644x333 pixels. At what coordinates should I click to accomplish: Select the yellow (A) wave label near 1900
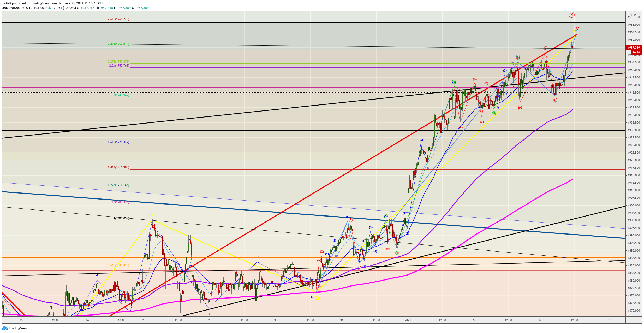pyautogui.click(x=152, y=215)
